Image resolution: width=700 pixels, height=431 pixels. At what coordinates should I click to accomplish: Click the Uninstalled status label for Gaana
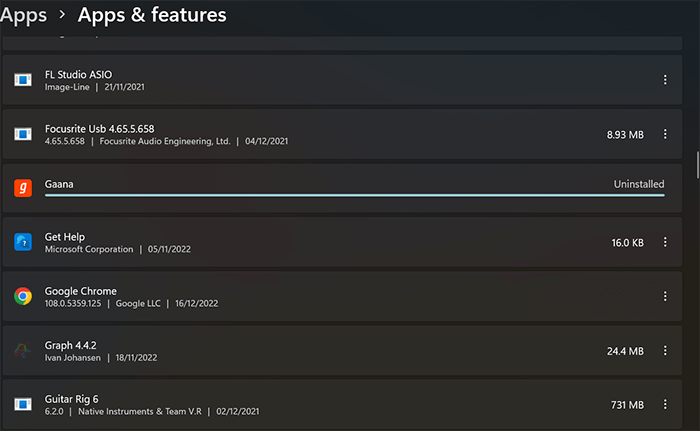click(x=639, y=184)
